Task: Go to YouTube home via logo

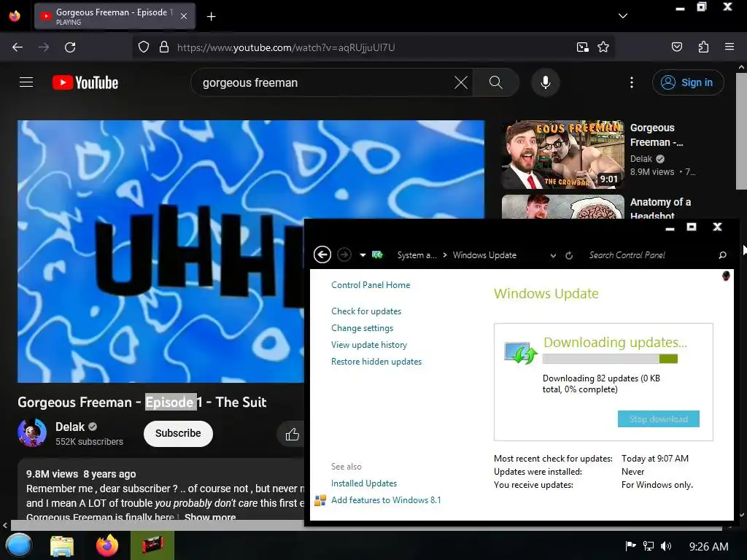Action: 85,82
